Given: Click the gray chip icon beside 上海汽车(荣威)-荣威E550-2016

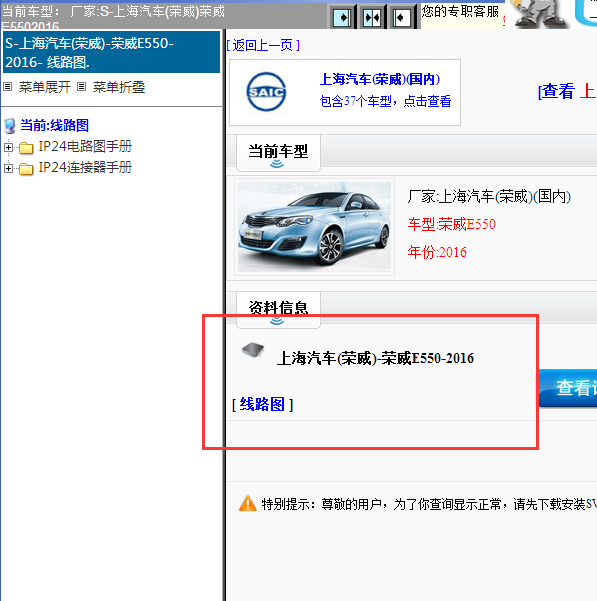Looking at the screenshot, I should (253, 350).
